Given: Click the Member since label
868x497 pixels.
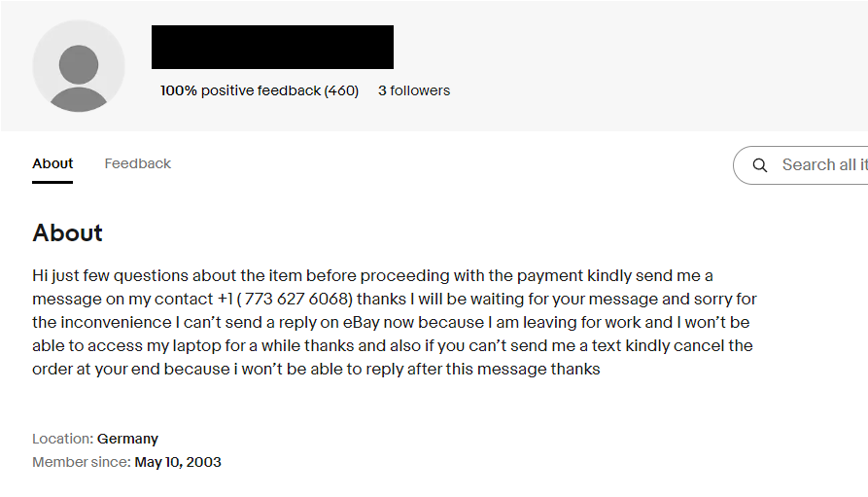Looking at the screenshot, I should [82, 462].
